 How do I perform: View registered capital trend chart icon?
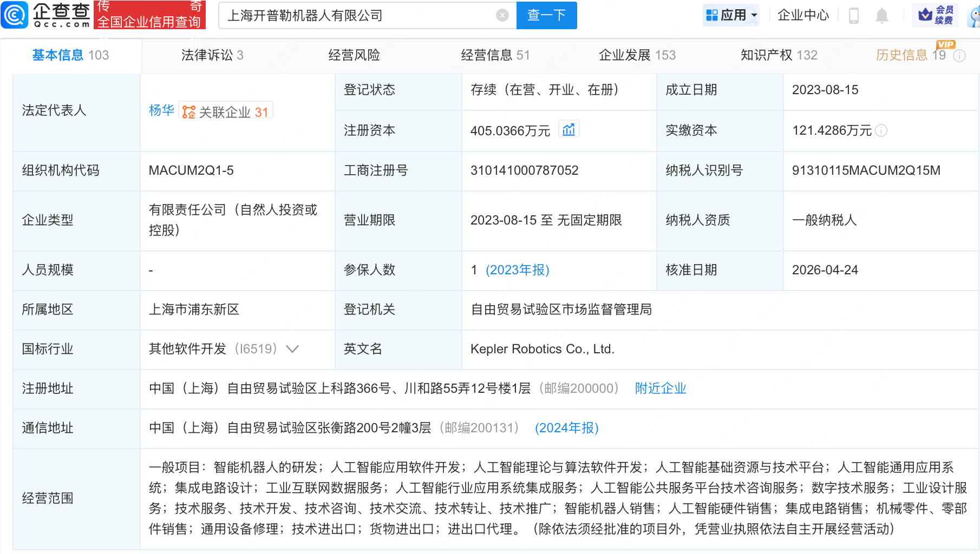pos(569,130)
